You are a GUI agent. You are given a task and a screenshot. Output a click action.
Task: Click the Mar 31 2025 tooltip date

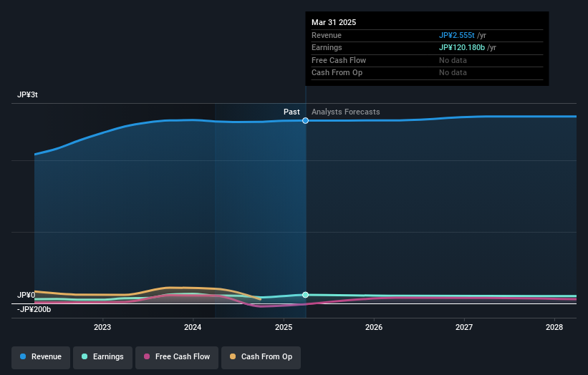[334, 22]
